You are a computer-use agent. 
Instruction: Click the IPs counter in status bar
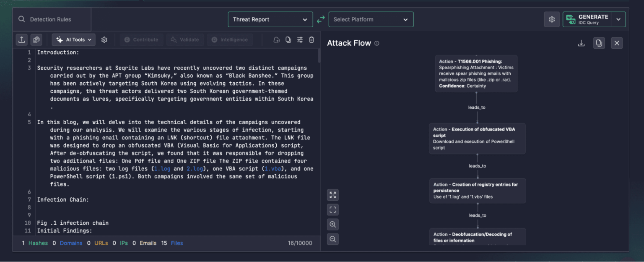click(x=120, y=243)
